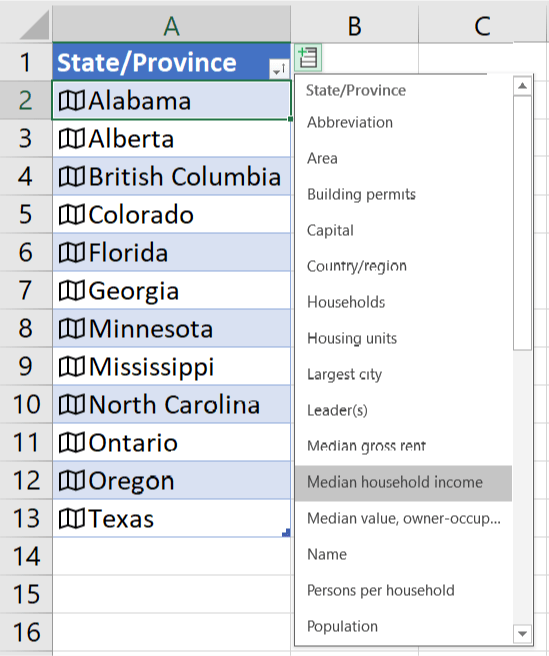This screenshot has height=656, width=549.
Task: Select Population field from list
Action: pos(403,626)
